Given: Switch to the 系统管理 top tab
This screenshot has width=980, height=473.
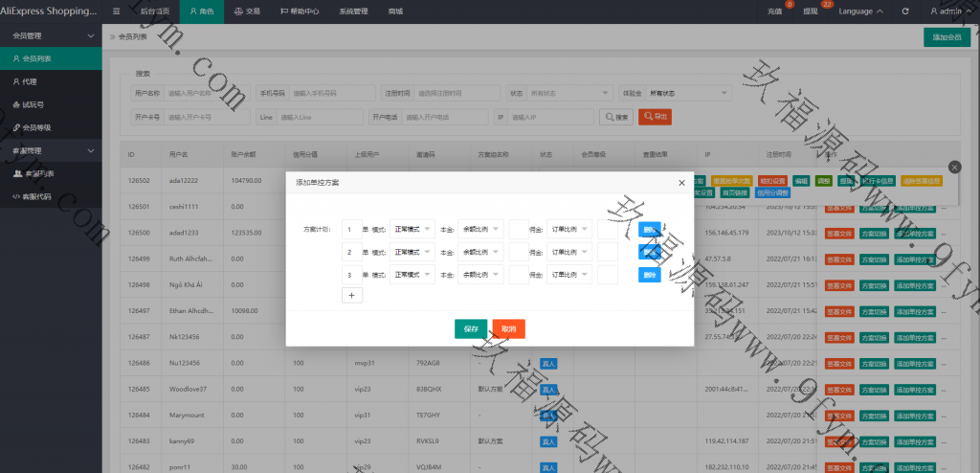Looking at the screenshot, I should [352, 11].
